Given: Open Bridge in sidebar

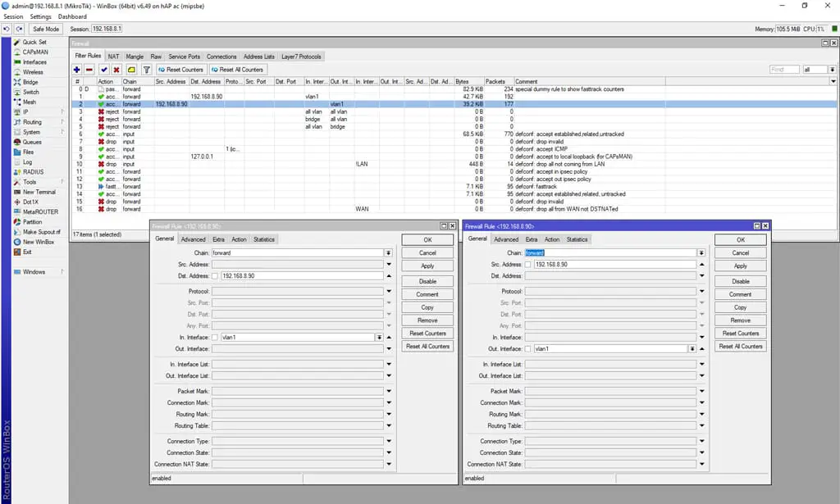Looking at the screenshot, I should tap(30, 82).
